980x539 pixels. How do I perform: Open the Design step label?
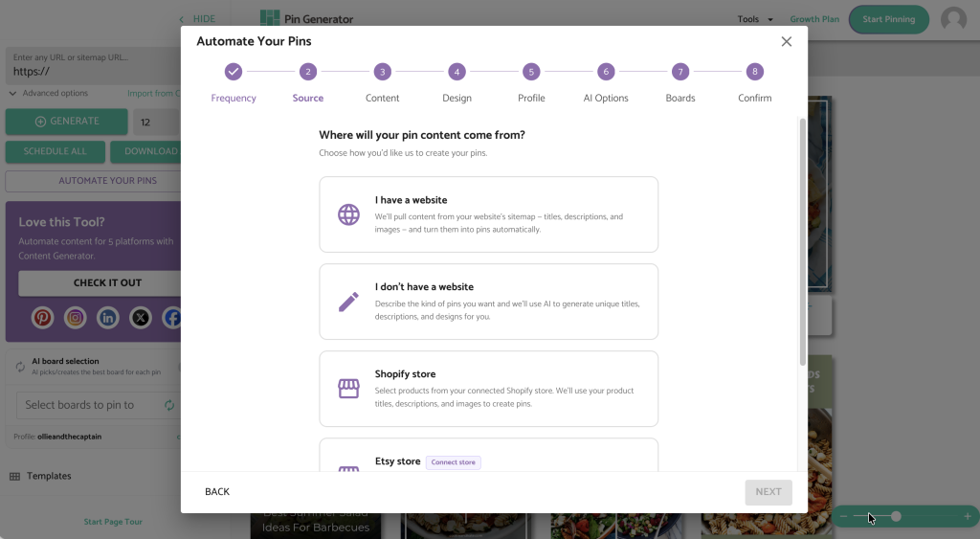point(457,99)
